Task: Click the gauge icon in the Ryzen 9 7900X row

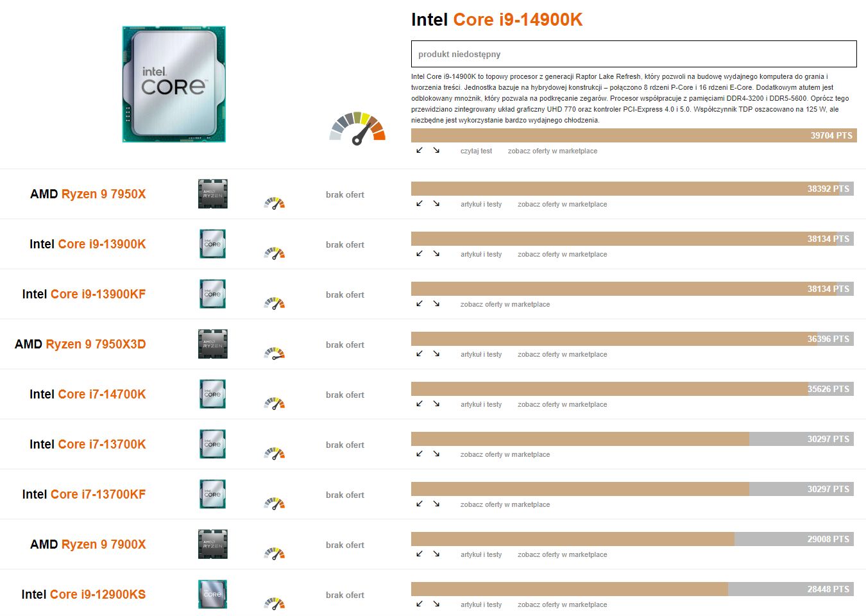Action: pyautogui.click(x=274, y=553)
